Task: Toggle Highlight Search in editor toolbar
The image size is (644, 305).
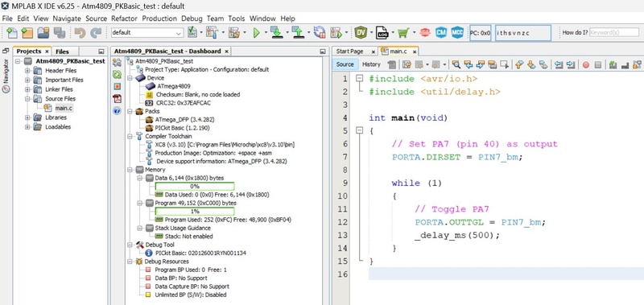Action: 492,64
